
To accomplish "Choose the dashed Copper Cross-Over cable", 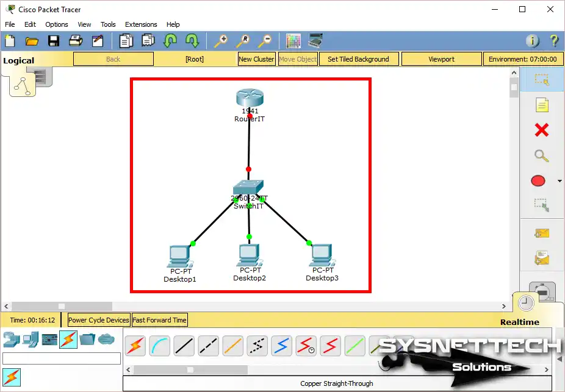I will point(208,346).
